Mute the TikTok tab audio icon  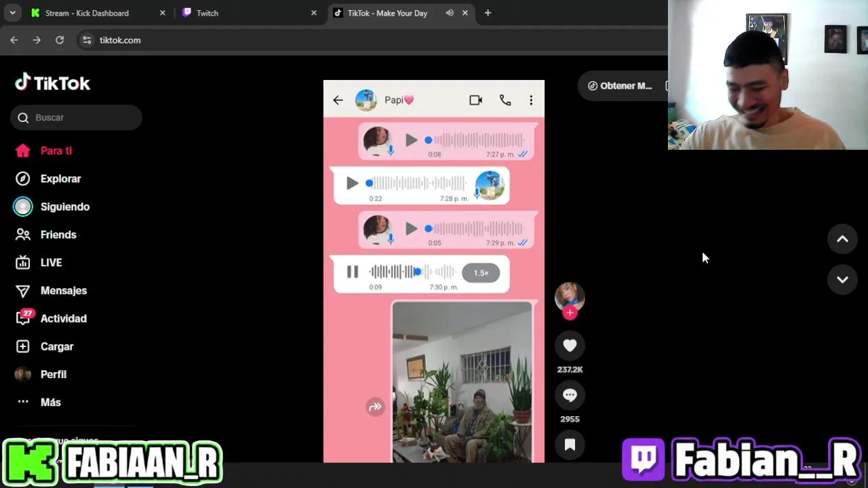tap(449, 13)
